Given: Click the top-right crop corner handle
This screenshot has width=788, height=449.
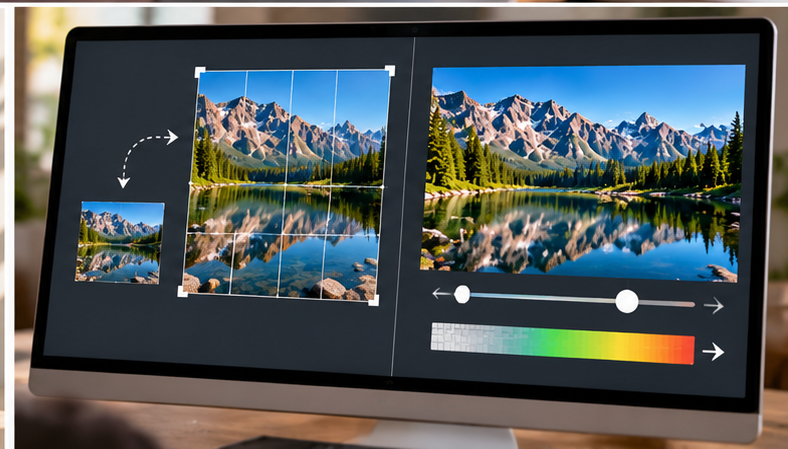Looking at the screenshot, I should (x=389, y=70).
